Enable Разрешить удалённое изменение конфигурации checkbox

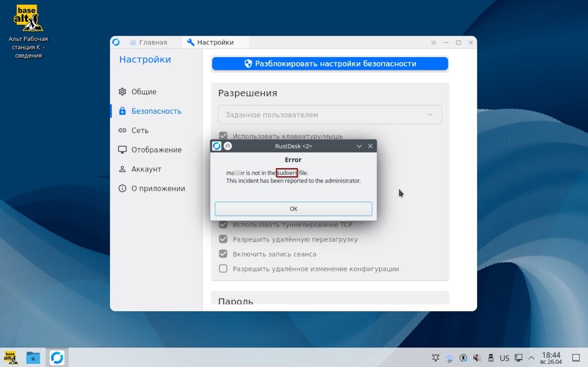(x=223, y=269)
